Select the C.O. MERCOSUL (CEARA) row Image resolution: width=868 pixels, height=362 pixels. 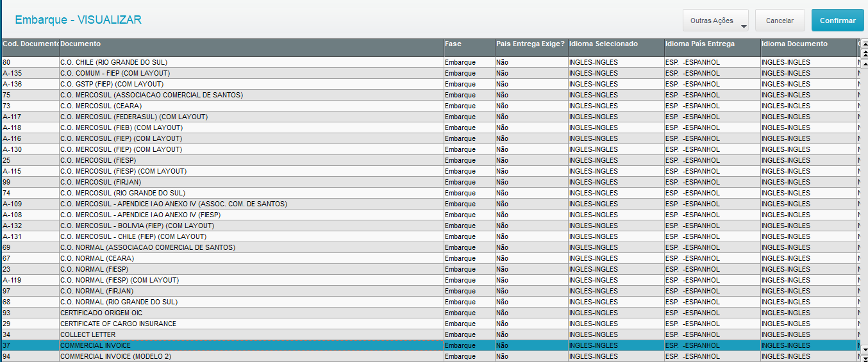pyautogui.click(x=430, y=106)
